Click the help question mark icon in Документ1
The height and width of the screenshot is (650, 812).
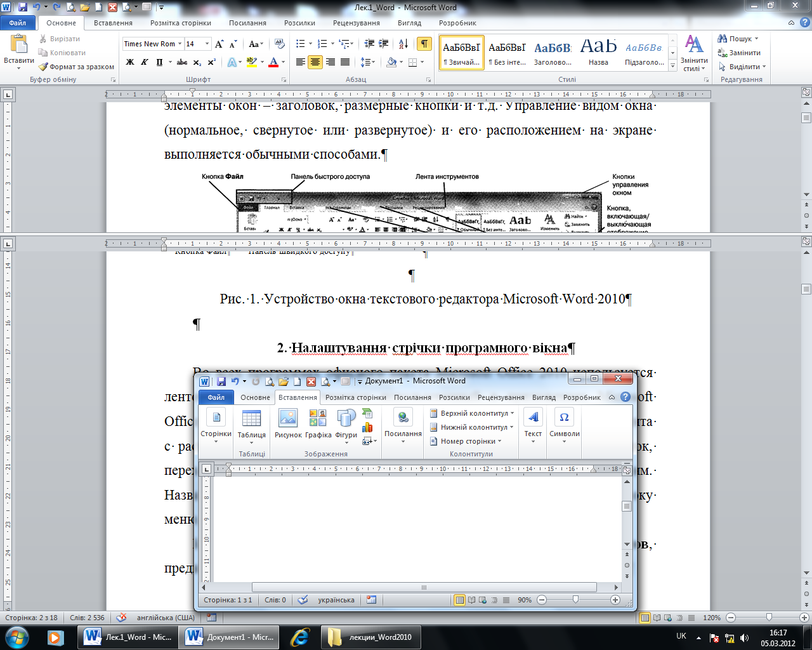coord(625,397)
